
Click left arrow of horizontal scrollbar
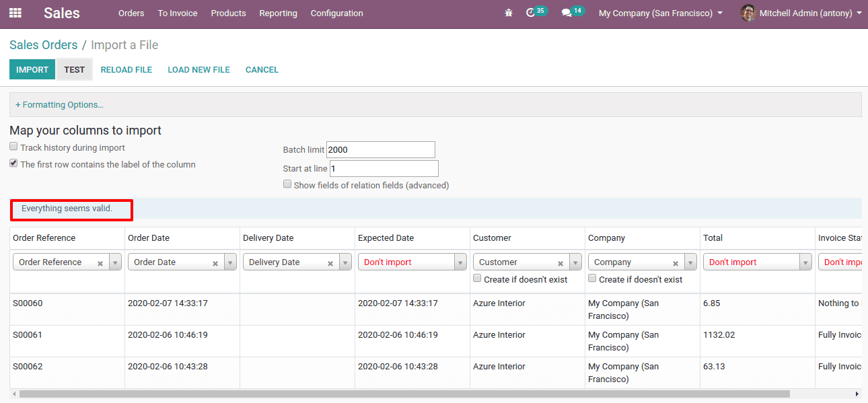coord(14,394)
